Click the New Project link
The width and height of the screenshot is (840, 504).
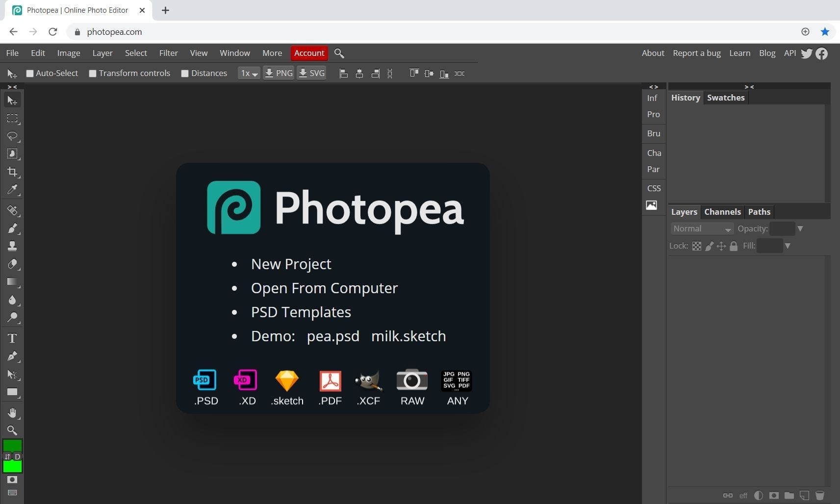pyautogui.click(x=291, y=264)
